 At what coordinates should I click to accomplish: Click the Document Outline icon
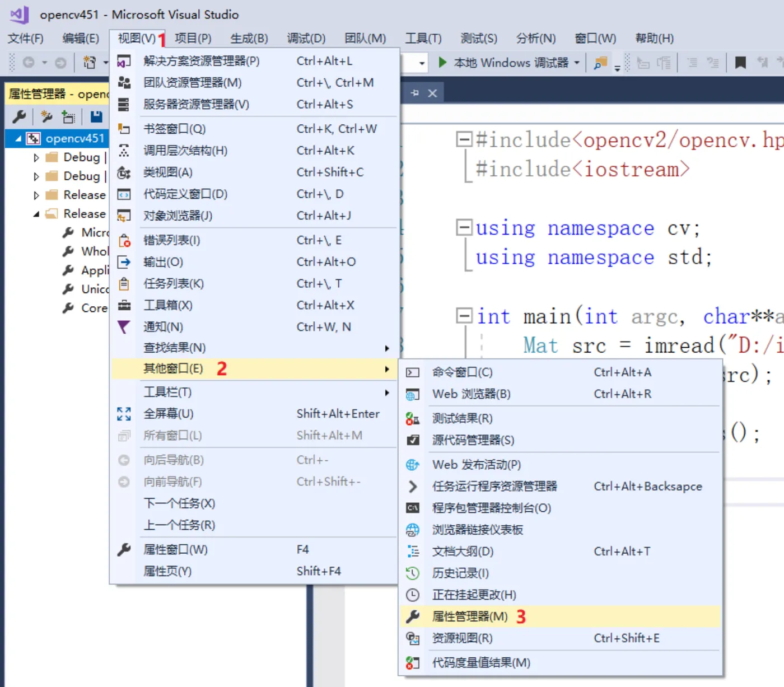pos(413,552)
